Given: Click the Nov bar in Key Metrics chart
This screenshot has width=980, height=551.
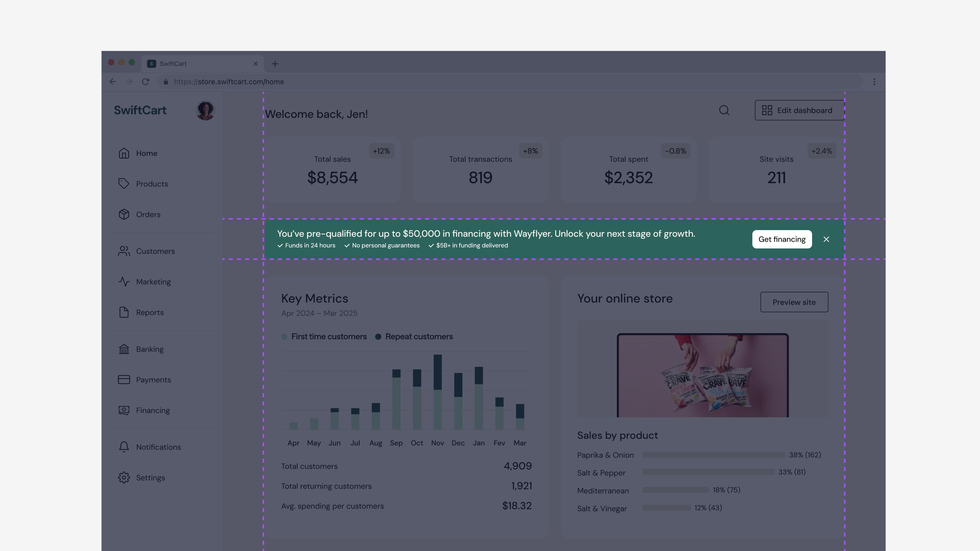Looking at the screenshot, I should coord(437,392).
